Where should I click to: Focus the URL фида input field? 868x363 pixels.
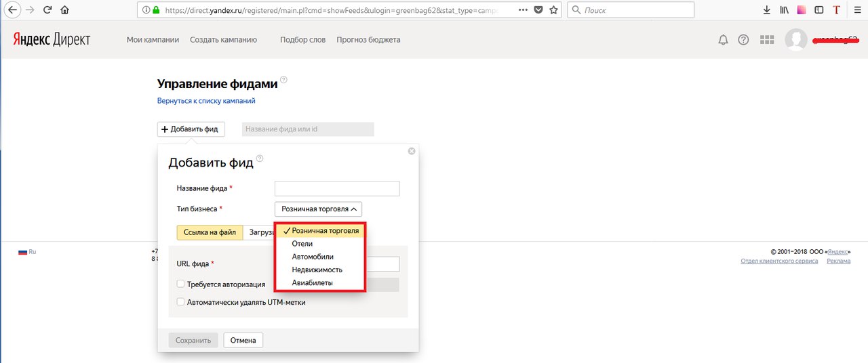382,264
